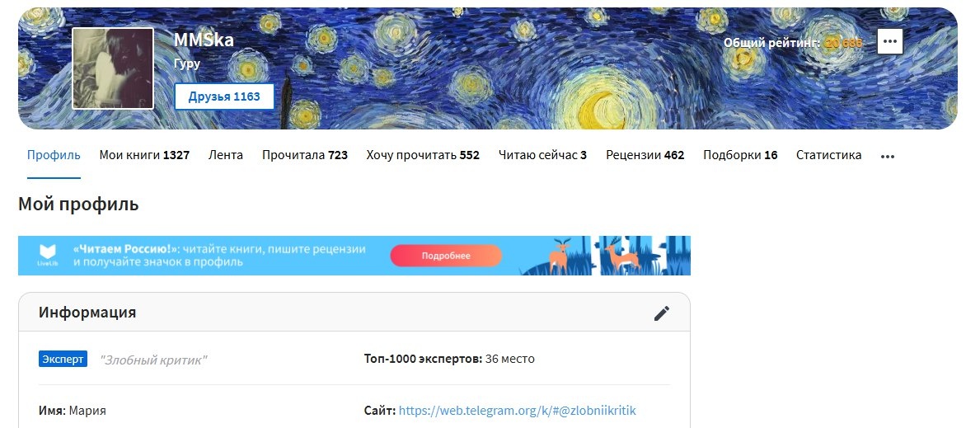Switch to the Подборки 16 tab
Image resolution: width=980 pixels, height=428 pixels.
pos(741,155)
